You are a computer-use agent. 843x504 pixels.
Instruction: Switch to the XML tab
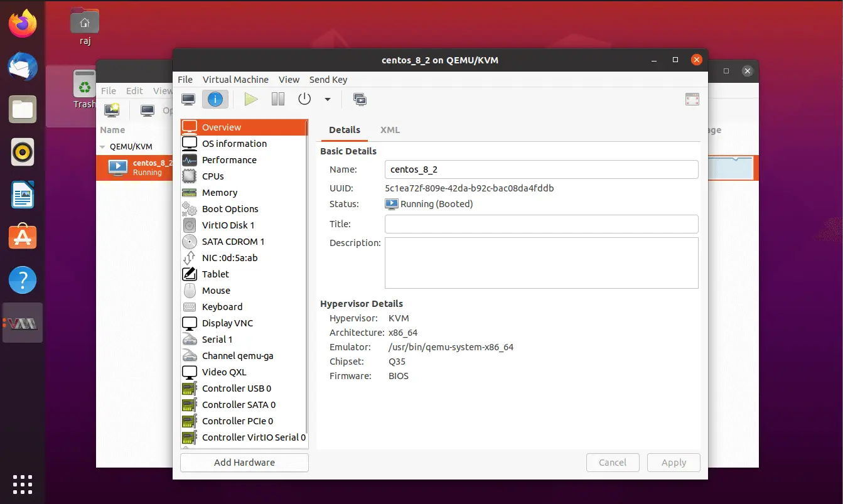(x=390, y=130)
